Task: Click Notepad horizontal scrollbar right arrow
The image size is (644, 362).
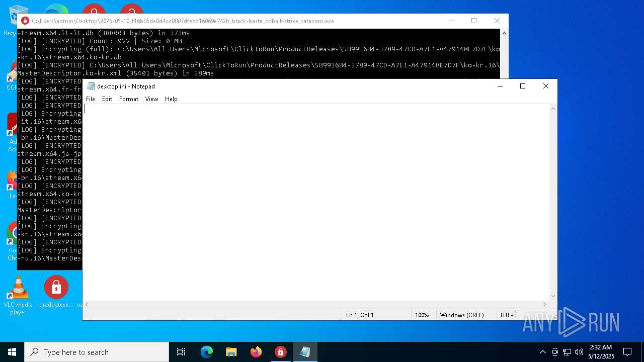Action: [x=545, y=304]
